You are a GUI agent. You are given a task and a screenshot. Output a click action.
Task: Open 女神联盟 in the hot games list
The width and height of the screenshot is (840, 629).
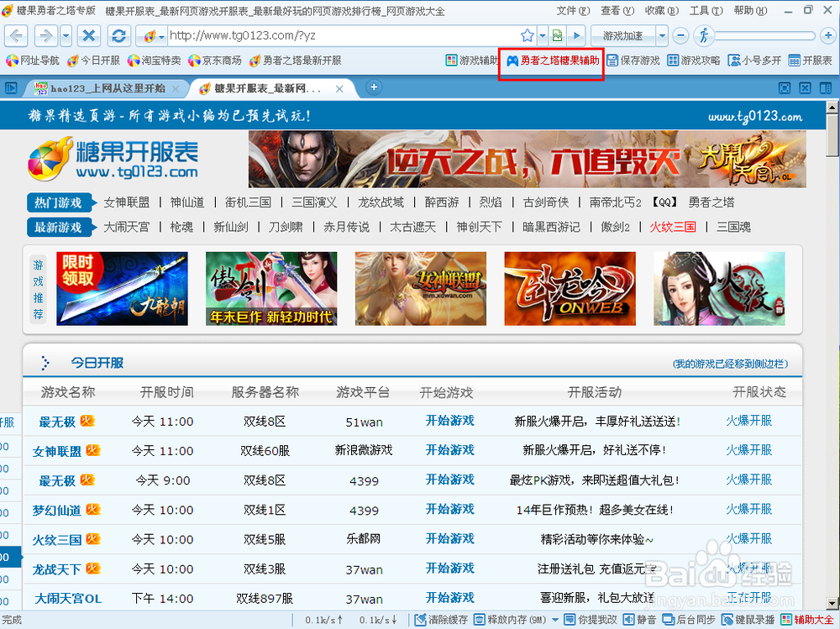coord(126,202)
